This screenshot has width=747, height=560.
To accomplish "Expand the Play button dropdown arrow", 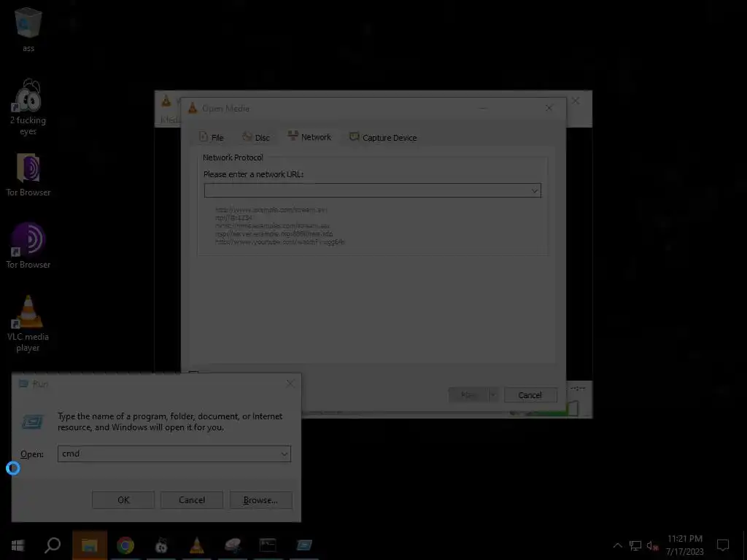I will point(493,394).
